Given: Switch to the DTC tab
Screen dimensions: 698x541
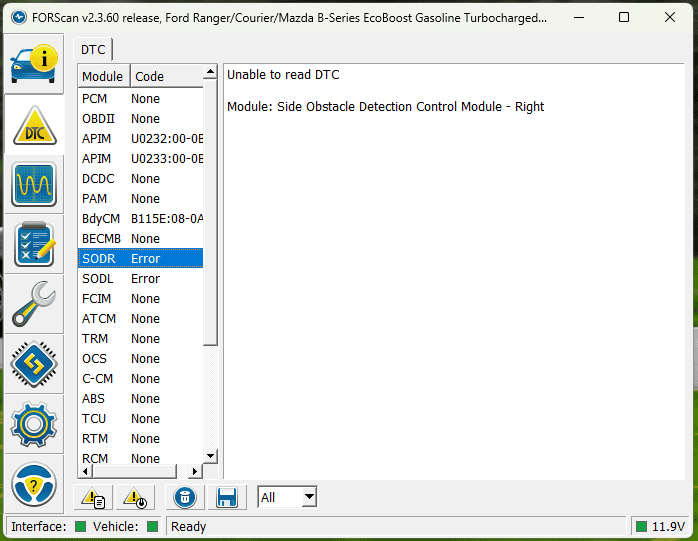Looking at the screenshot, I should coord(93,49).
